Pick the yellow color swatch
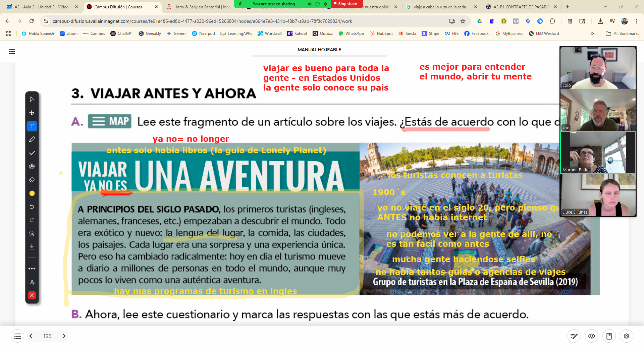The width and height of the screenshot is (644, 346). 32,193
